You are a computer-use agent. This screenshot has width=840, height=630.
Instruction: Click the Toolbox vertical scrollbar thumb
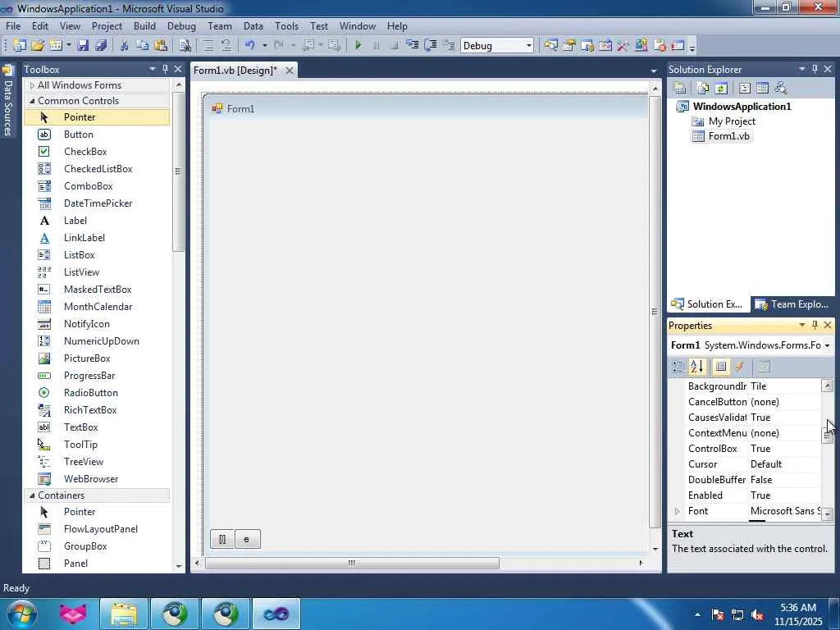coord(178,171)
